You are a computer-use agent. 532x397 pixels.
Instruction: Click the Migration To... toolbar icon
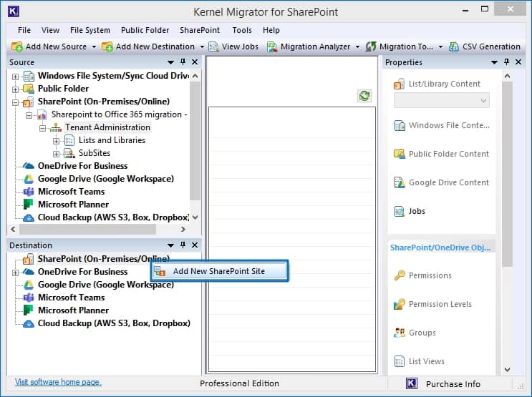tap(371, 46)
